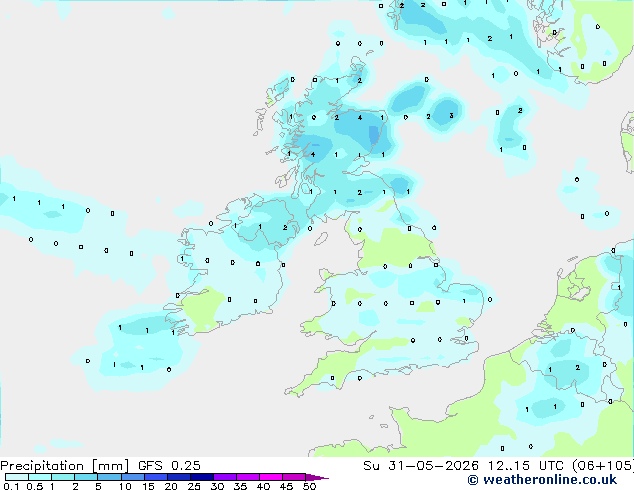
Task: Click the 15–20 mm legend color box
Action: click(x=156, y=477)
